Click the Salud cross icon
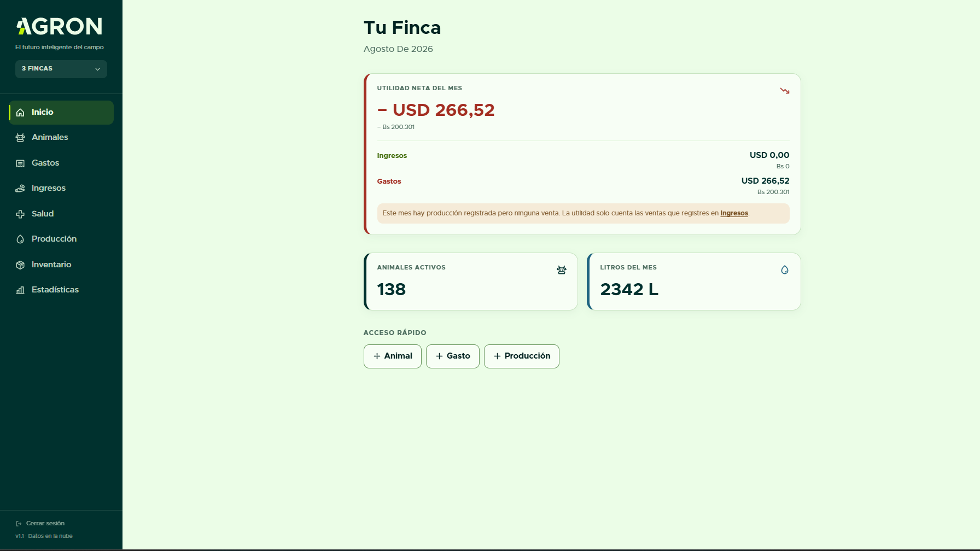 [20, 214]
